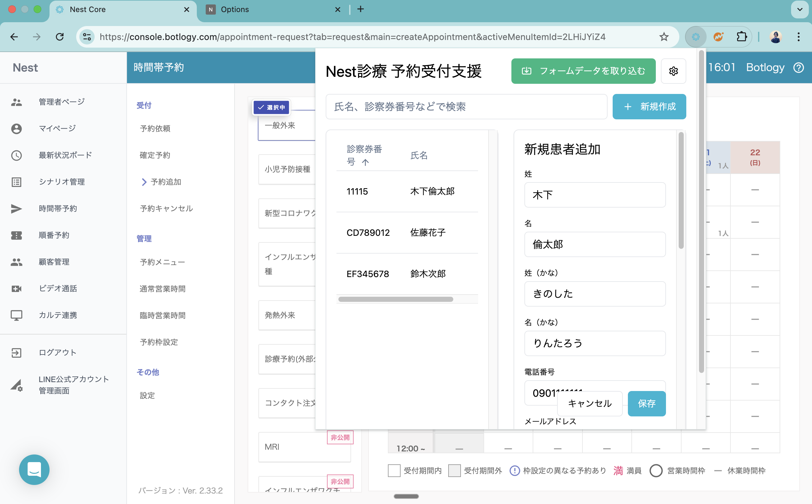This screenshot has height=504, width=812.
Task: Open the chat support bubble icon
Action: [34, 469]
